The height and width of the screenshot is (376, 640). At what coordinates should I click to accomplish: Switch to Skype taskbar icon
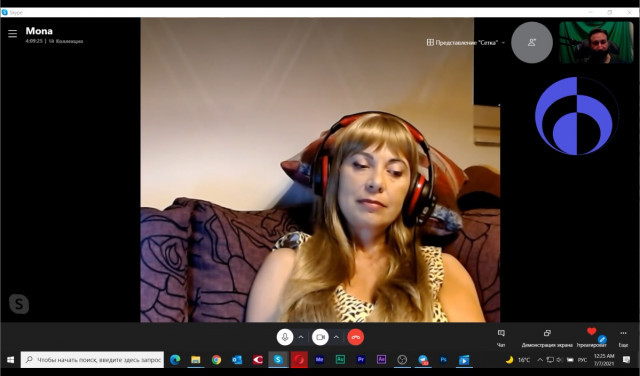(278, 360)
